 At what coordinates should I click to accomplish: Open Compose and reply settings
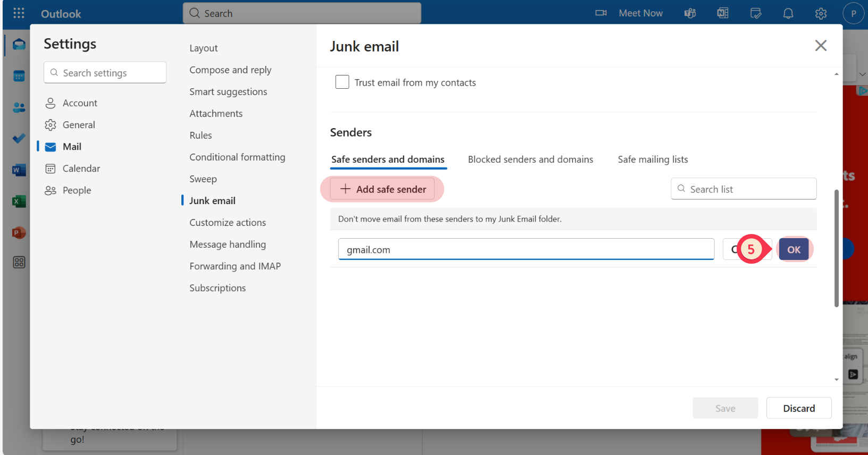point(230,70)
